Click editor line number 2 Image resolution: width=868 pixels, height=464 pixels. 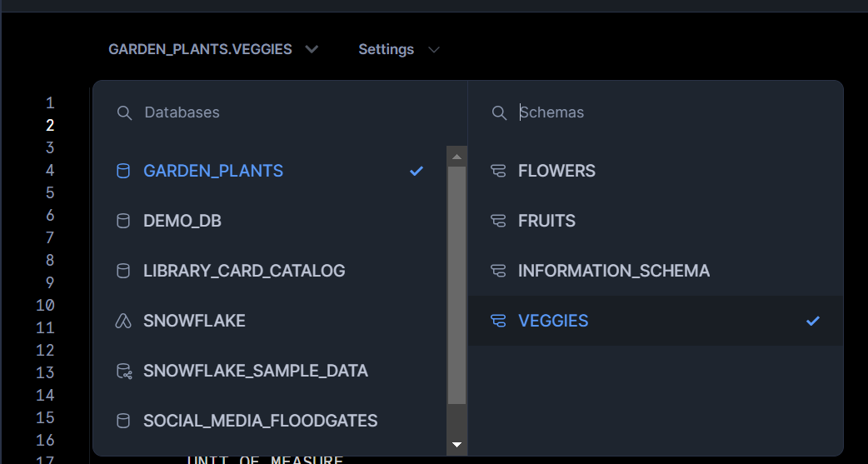(50, 126)
